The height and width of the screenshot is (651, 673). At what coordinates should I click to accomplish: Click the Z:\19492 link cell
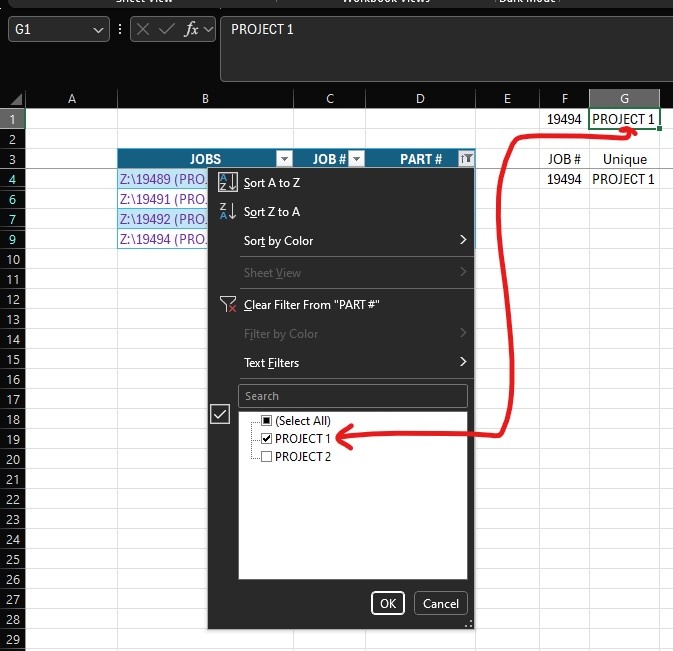(163, 219)
